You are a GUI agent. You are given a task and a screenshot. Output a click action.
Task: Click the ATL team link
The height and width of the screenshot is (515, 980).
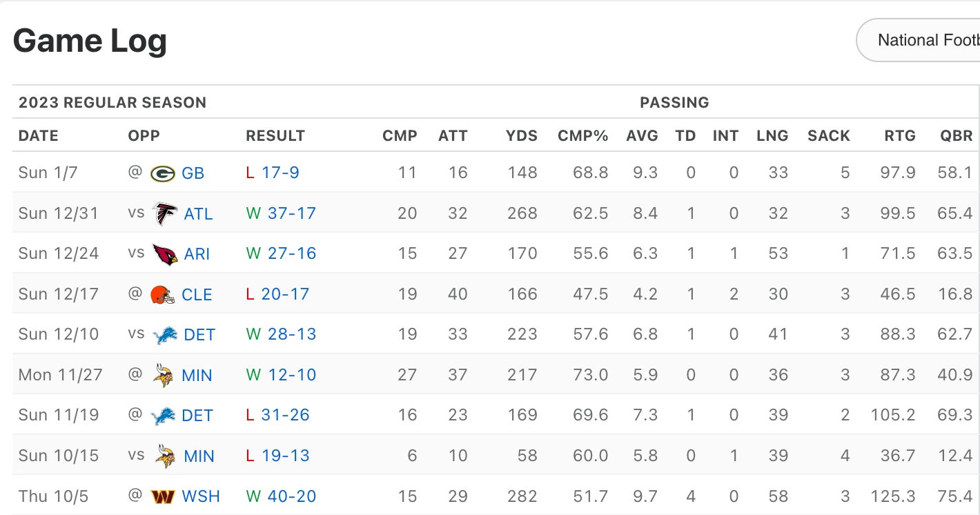[x=198, y=214]
